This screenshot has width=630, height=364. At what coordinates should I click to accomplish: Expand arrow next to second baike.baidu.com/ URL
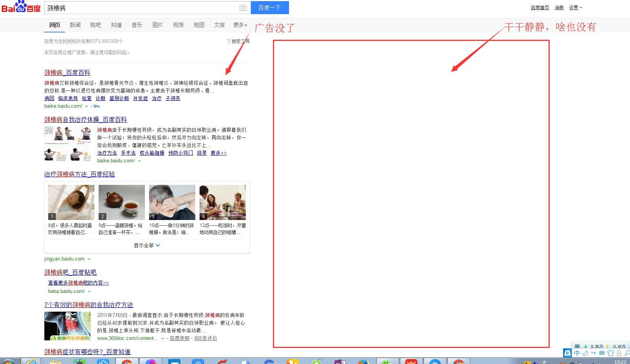139,161
